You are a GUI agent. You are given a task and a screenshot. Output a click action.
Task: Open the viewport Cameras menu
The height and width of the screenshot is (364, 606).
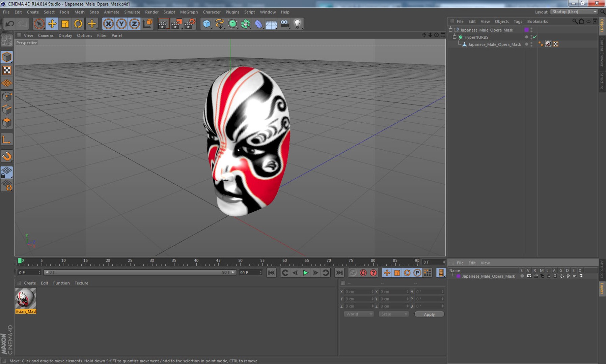tap(46, 35)
